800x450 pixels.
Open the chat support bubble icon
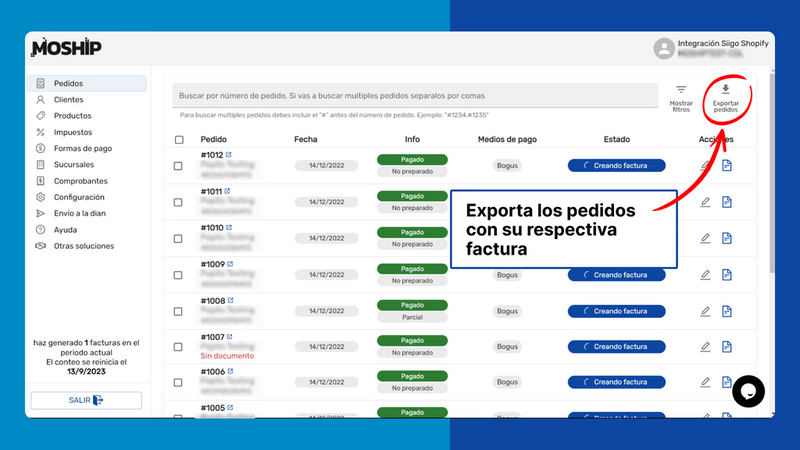tap(748, 391)
